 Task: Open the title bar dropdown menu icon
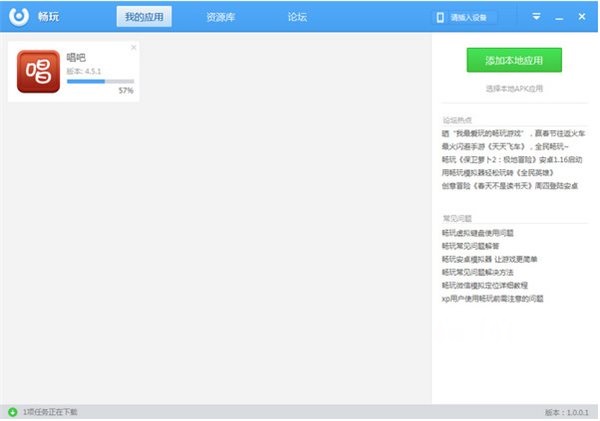536,16
